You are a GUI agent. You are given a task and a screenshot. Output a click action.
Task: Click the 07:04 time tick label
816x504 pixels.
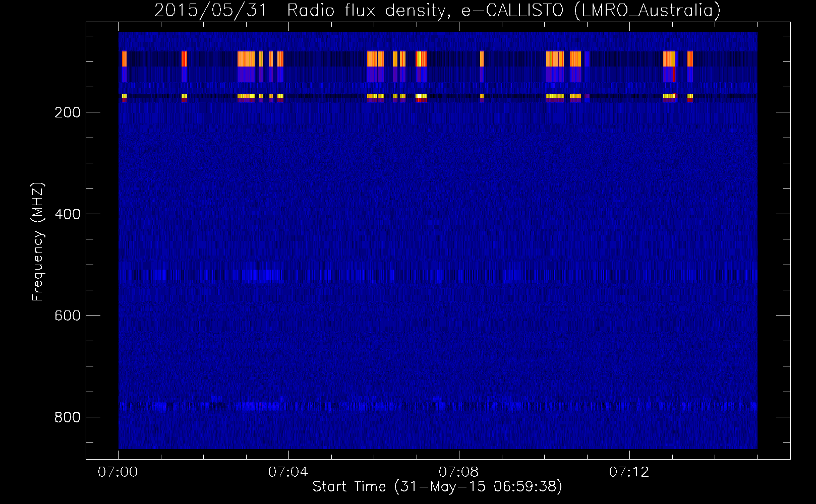[x=288, y=472]
